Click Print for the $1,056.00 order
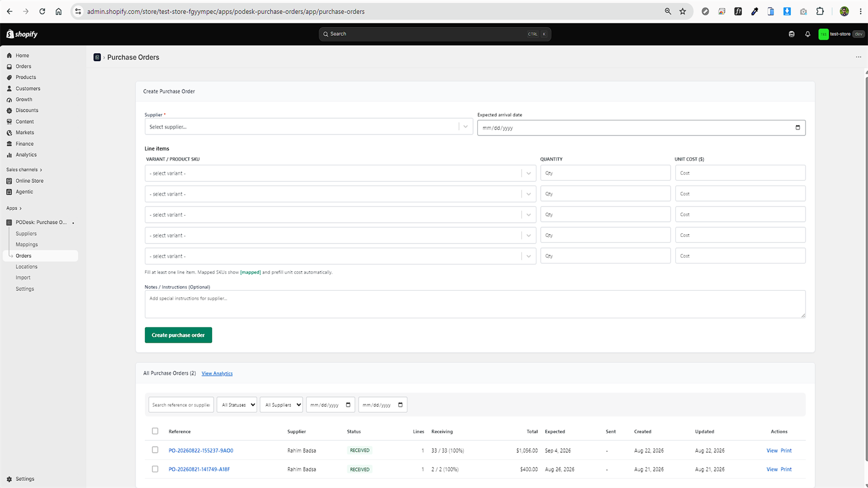The image size is (868, 488). pos(786,451)
